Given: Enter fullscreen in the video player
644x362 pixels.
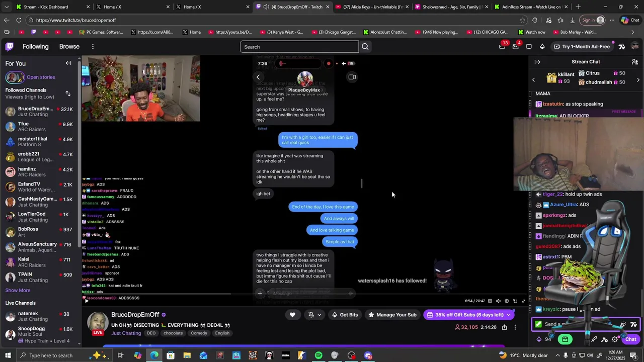Looking at the screenshot, I should click(x=523, y=301).
